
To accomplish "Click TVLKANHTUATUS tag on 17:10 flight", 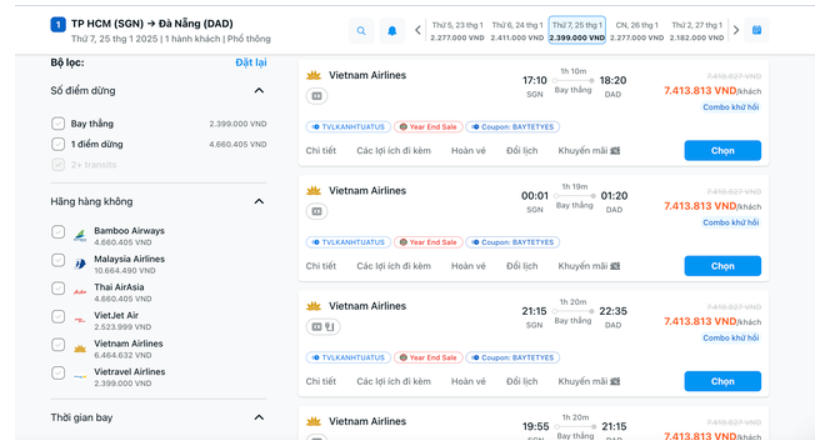I will [x=348, y=127].
